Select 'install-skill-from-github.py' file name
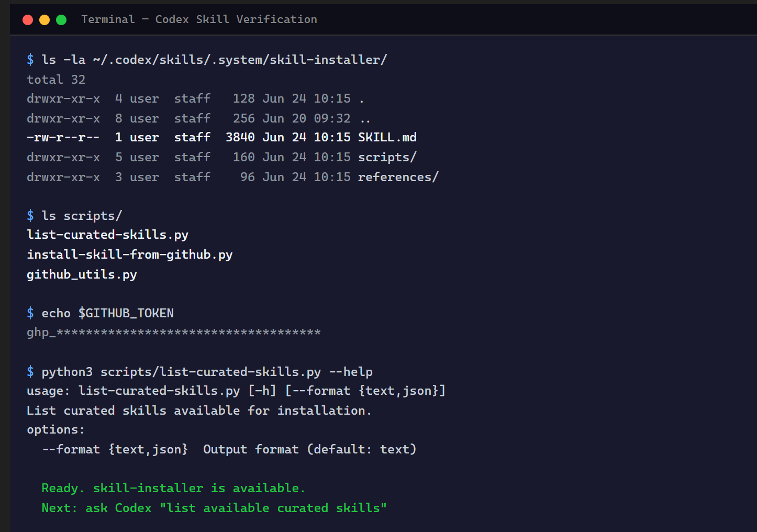This screenshot has width=757, height=532. 129,254
